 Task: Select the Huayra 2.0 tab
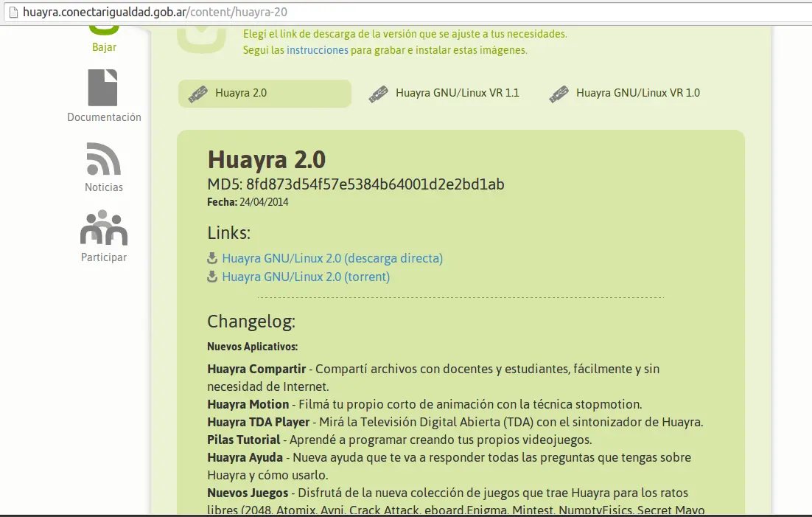tap(265, 94)
